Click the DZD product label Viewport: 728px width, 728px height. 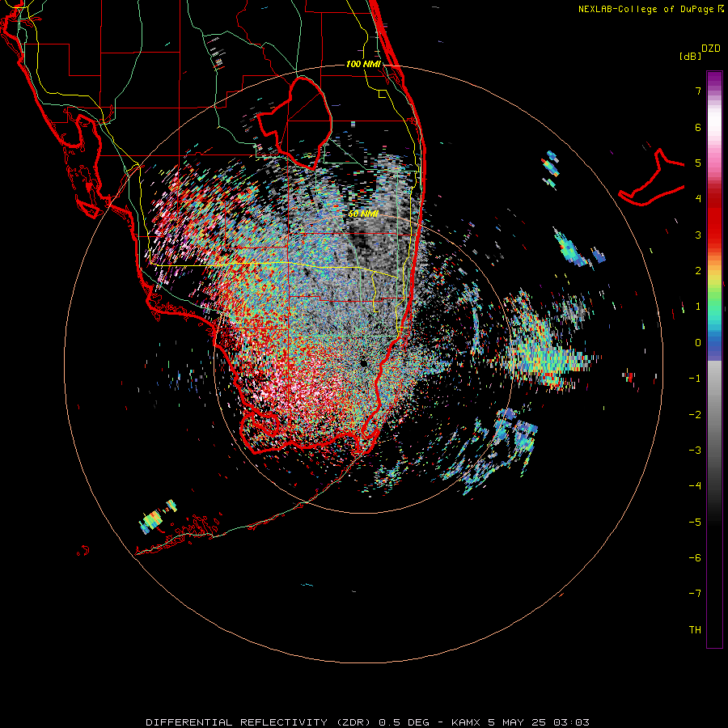pos(711,49)
